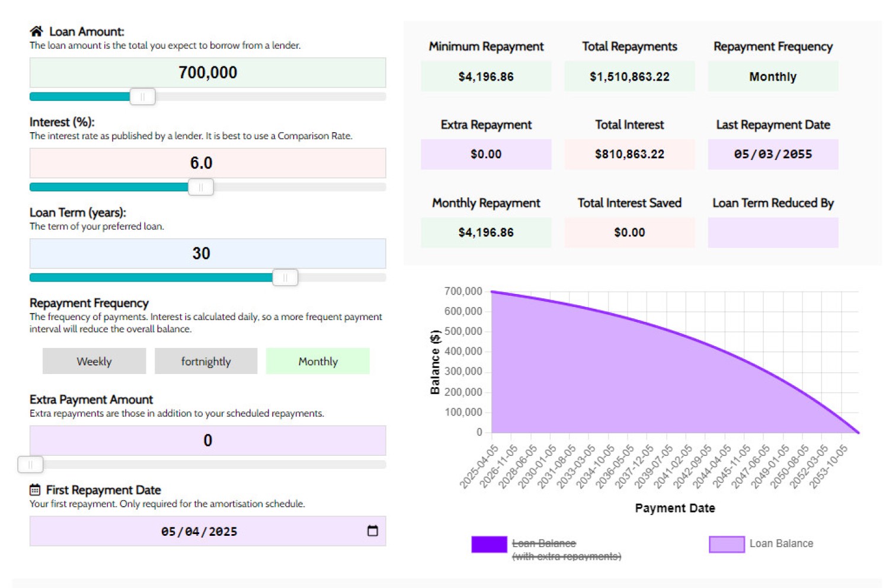Toggle Loan Balance with extra repayments legend
The width and height of the screenshot is (889, 588).
pos(565,549)
